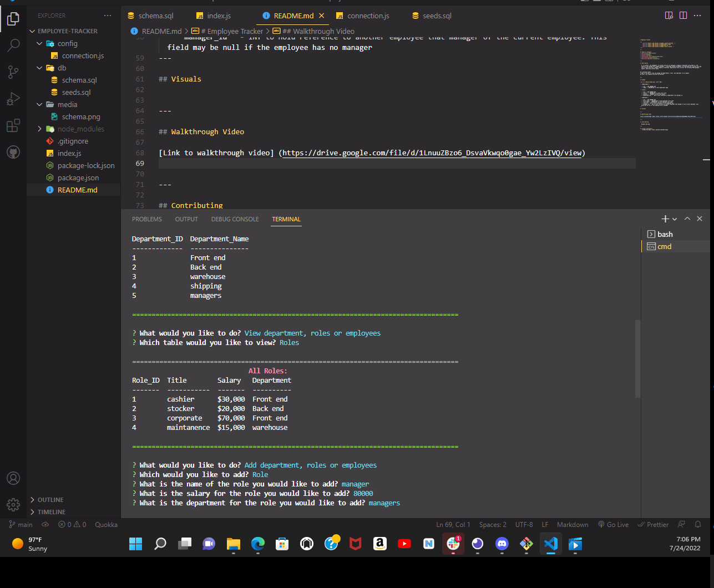
Task: Open the terminal profile dropdown
Action: pyautogui.click(x=675, y=219)
